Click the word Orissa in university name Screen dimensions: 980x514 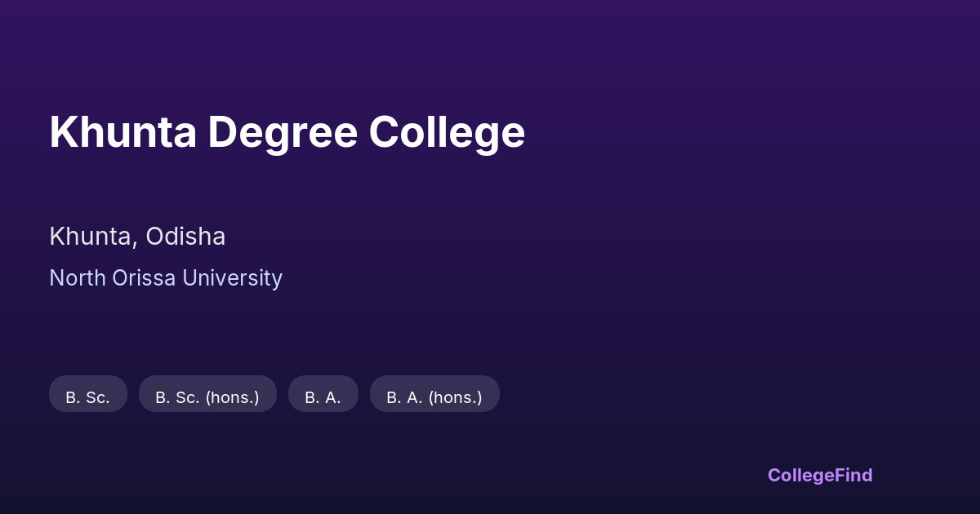[144, 278]
